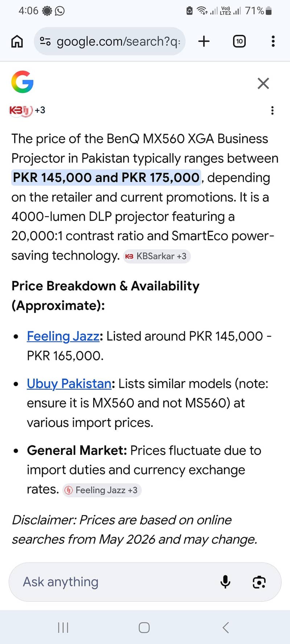Image resolution: width=290 pixels, height=644 pixels.
Task: Tap the Android home navigation button
Action: (144, 628)
